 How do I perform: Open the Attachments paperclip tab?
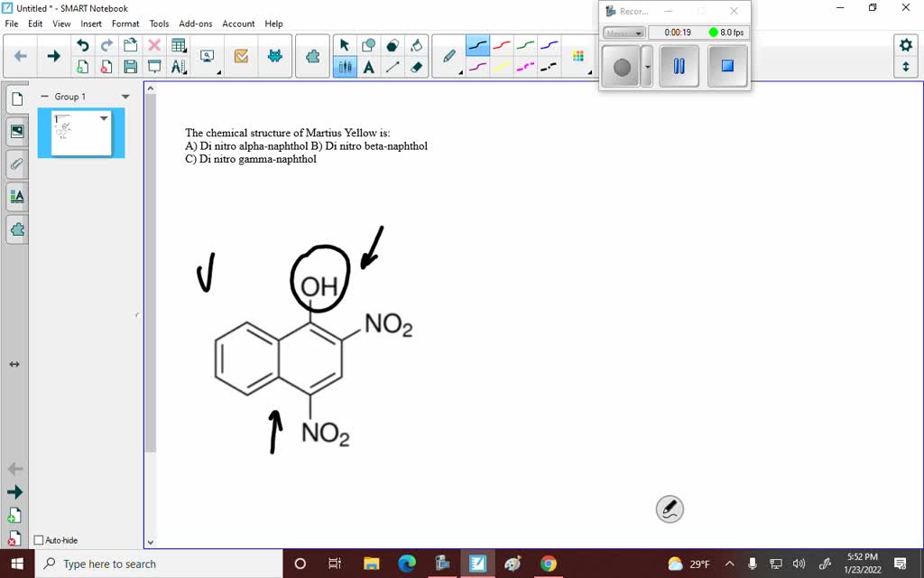pyautogui.click(x=16, y=163)
